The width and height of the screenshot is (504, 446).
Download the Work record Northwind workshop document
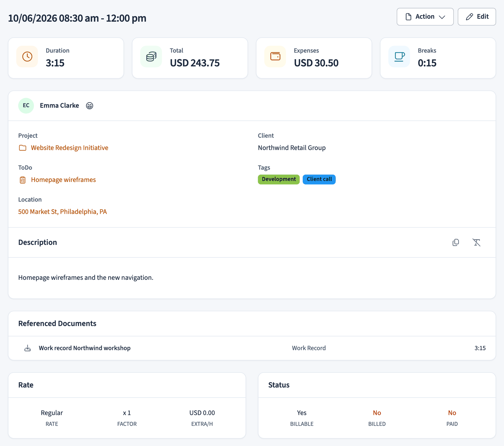point(28,348)
